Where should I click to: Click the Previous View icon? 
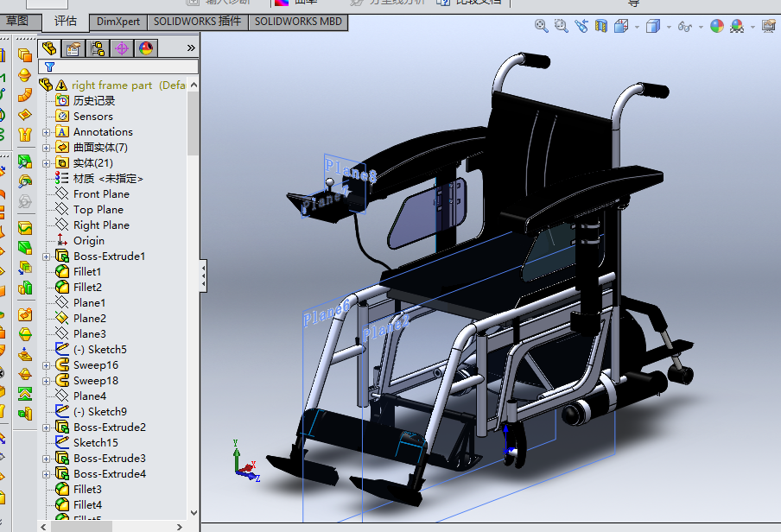pyautogui.click(x=581, y=27)
